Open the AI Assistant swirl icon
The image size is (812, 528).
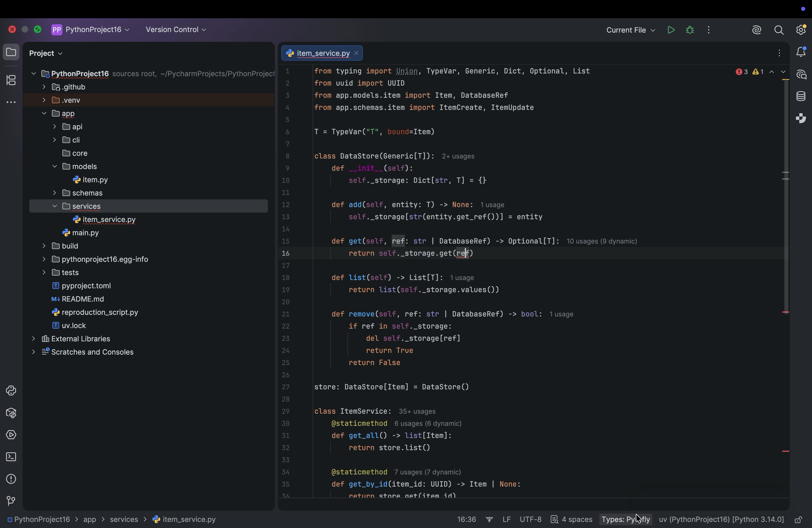pyautogui.click(x=757, y=30)
